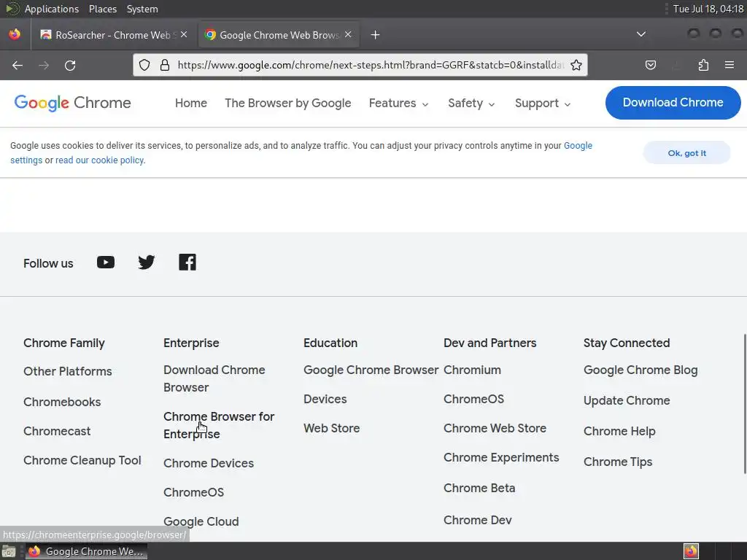This screenshot has height=560, width=747.
Task: Open the Facebook icon in footer
Action: click(187, 262)
